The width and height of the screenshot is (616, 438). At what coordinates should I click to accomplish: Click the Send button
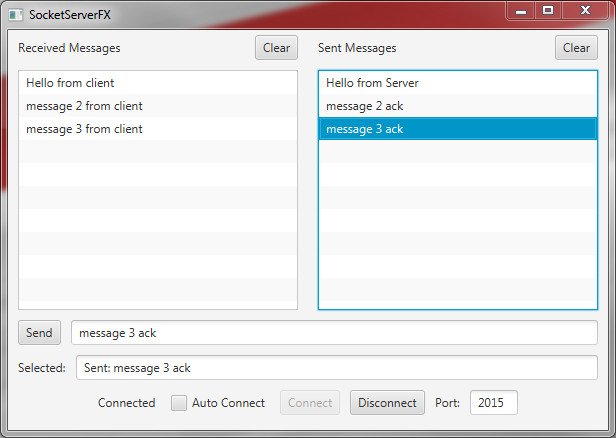(x=39, y=333)
